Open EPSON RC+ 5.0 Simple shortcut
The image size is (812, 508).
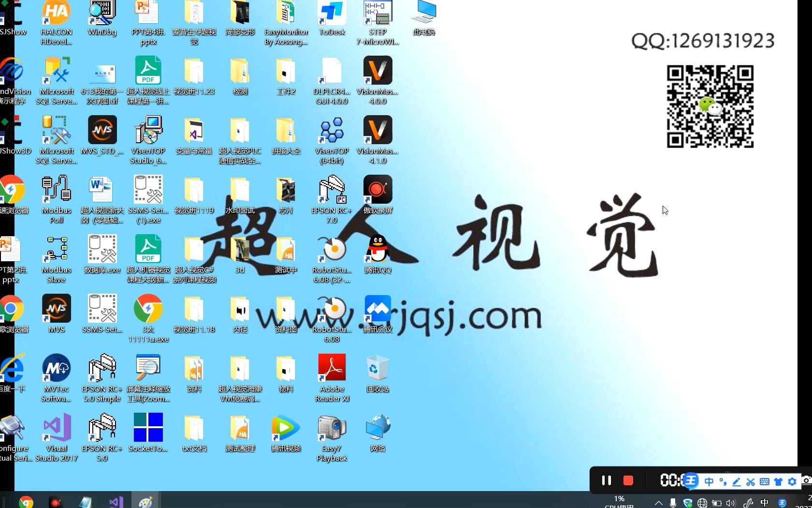point(102,378)
